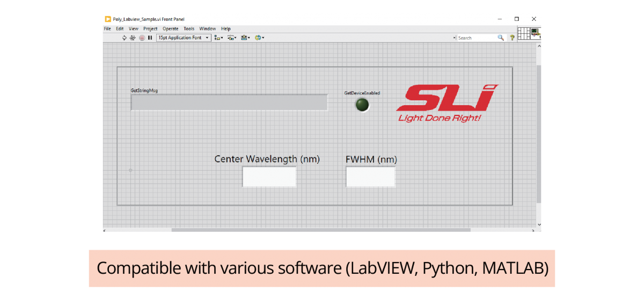This screenshot has height=307, width=644.
Task: Expand the Distribute Objects dropdown
Action: [x=232, y=38]
